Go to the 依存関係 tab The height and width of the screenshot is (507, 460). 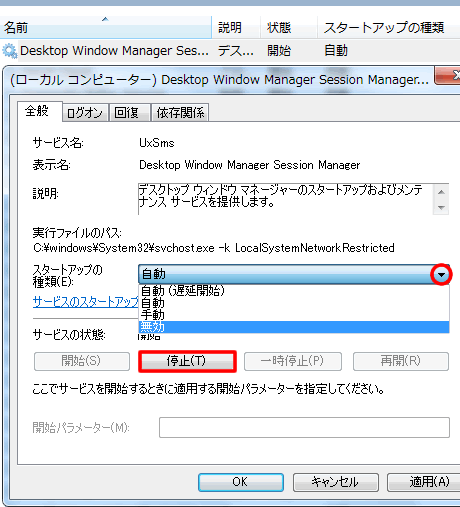[180, 113]
